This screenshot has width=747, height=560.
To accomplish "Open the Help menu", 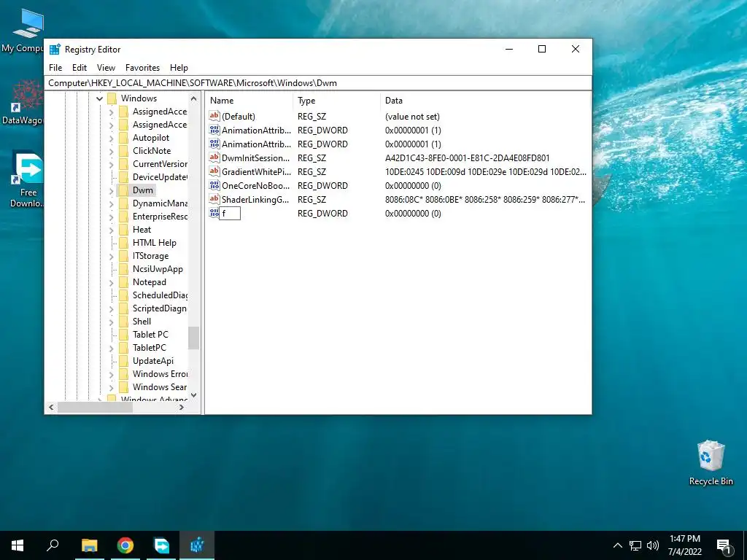I will pos(179,68).
